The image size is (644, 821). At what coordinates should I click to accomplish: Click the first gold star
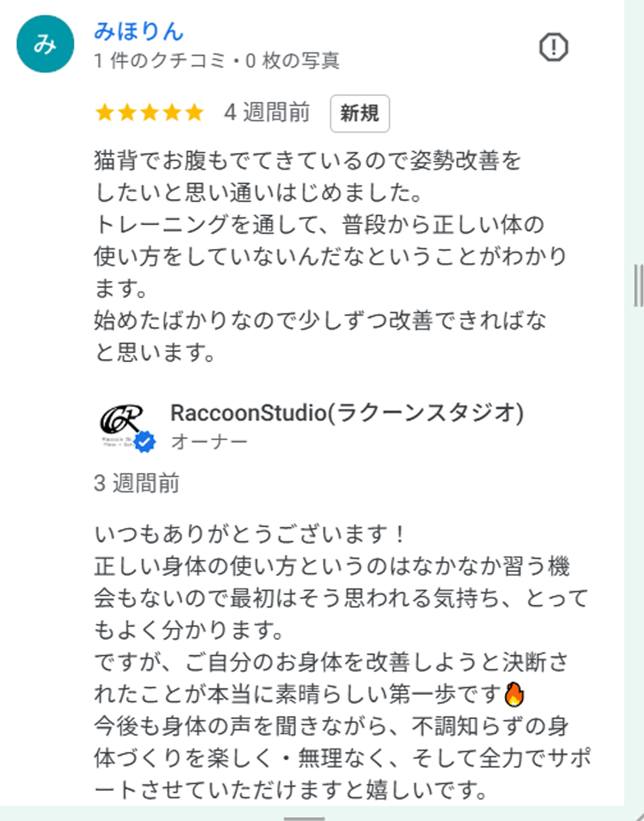pos(105,113)
